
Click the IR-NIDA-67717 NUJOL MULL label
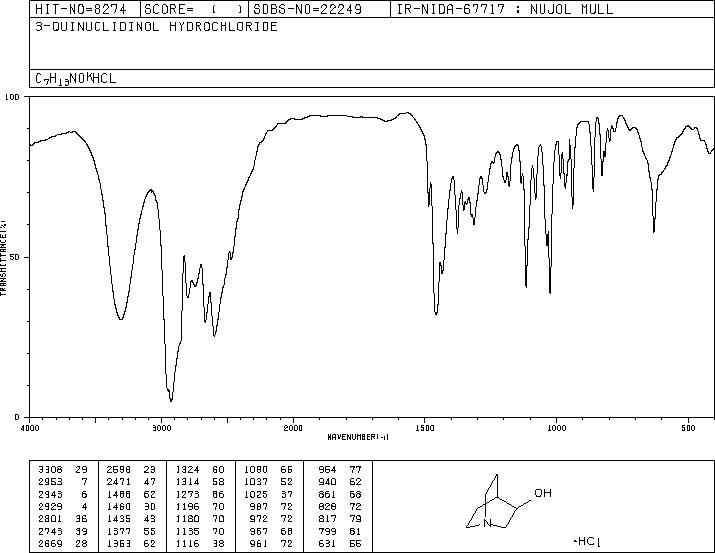coord(505,9)
